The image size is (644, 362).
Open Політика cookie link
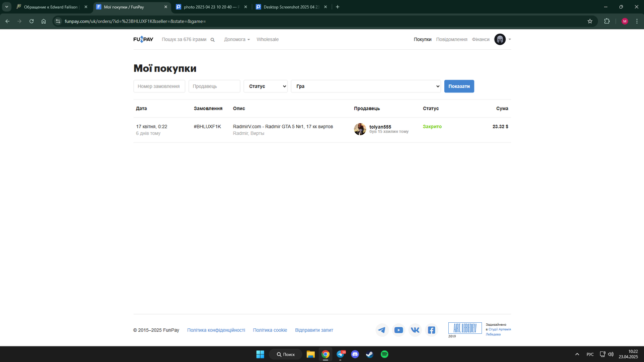(x=270, y=330)
